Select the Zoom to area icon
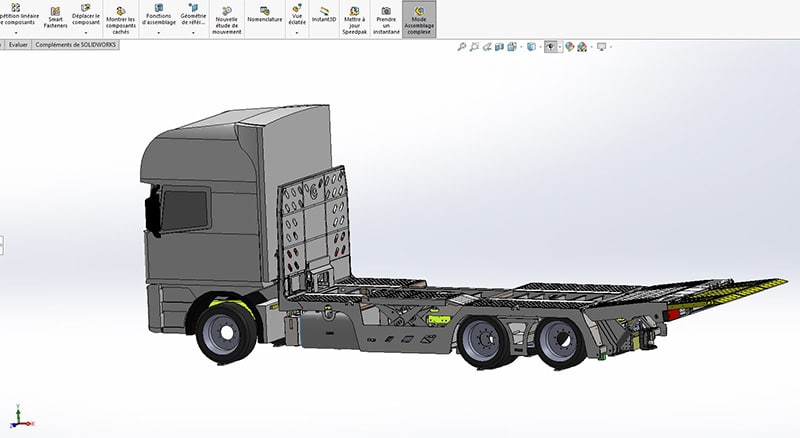The image size is (800, 438). (474, 47)
